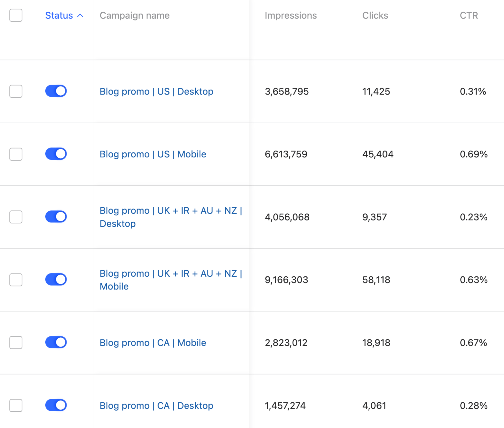504x428 pixels.
Task: Sort the table by the Clicks column
Action: [x=375, y=16]
